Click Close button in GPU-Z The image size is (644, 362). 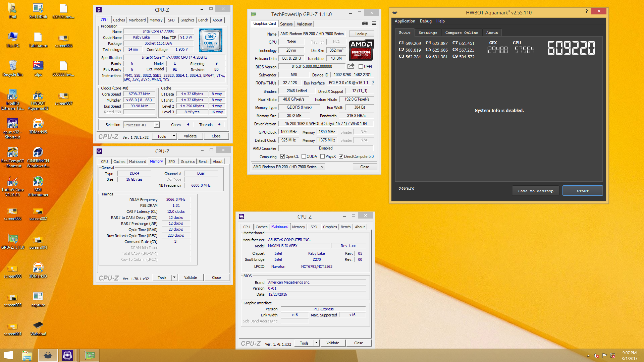click(x=365, y=167)
